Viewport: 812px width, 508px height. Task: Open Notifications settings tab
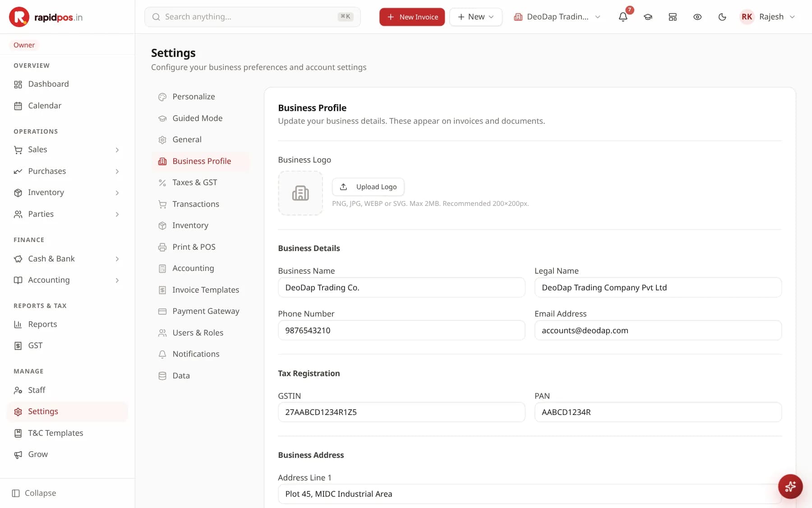[200, 354]
